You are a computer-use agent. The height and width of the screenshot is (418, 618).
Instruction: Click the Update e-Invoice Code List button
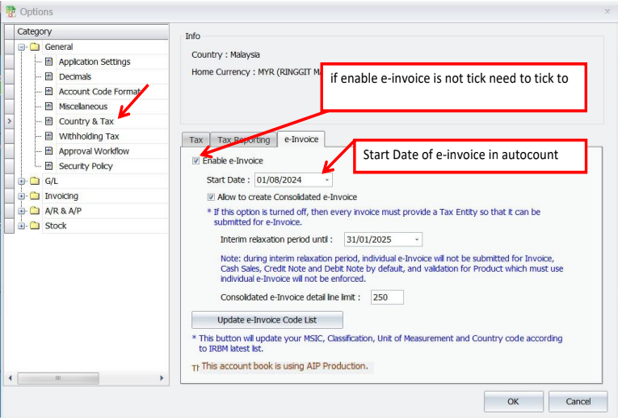(267, 320)
